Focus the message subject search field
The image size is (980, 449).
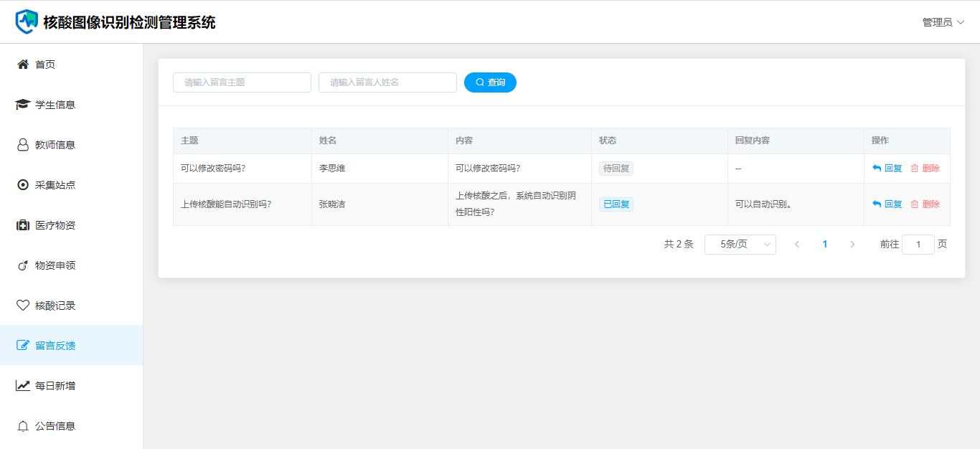242,82
